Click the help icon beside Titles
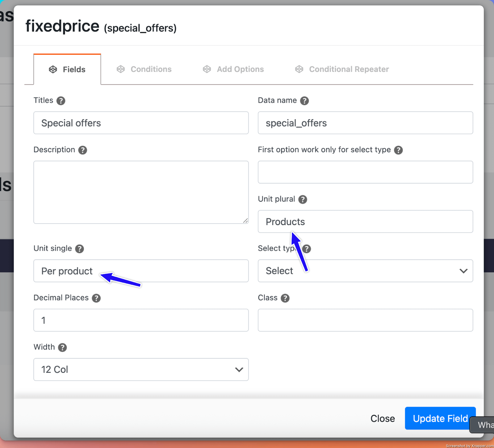 [61, 101]
